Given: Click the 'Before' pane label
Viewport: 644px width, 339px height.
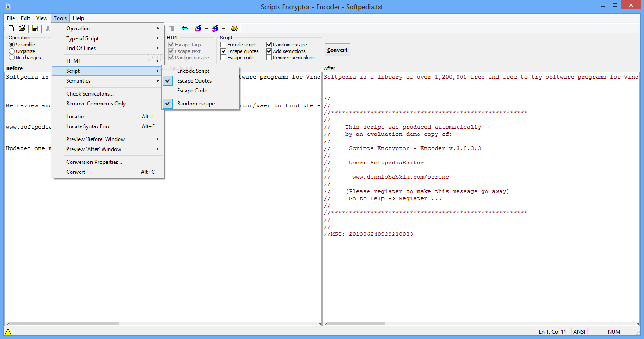Looking at the screenshot, I should 14,68.
